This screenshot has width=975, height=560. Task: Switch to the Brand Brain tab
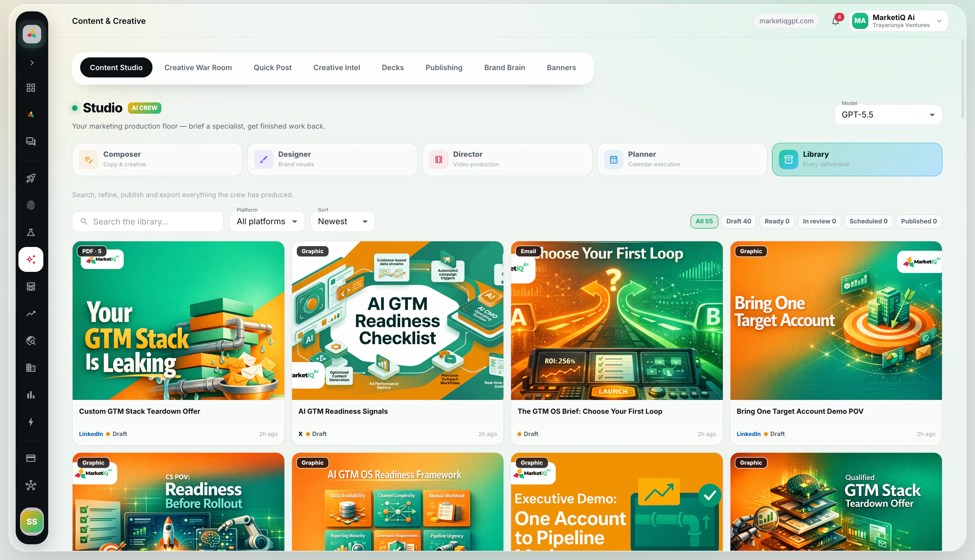pyautogui.click(x=505, y=68)
